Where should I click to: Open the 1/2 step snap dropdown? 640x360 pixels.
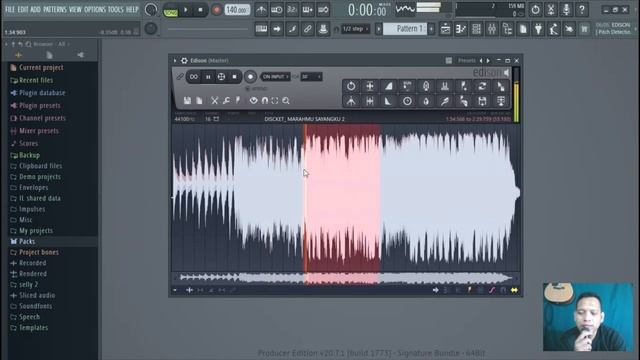click(x=356, y=29)
